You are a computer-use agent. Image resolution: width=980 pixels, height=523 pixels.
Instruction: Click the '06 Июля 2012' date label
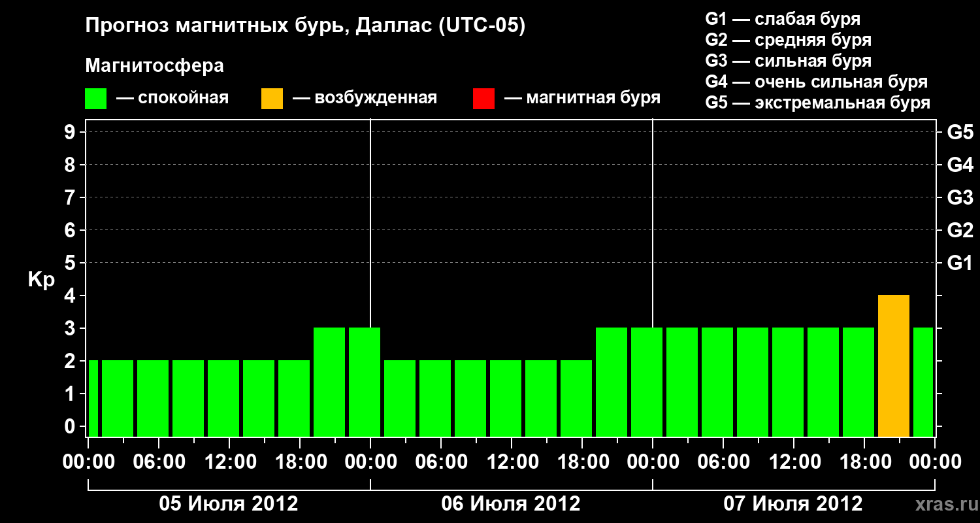511,504
